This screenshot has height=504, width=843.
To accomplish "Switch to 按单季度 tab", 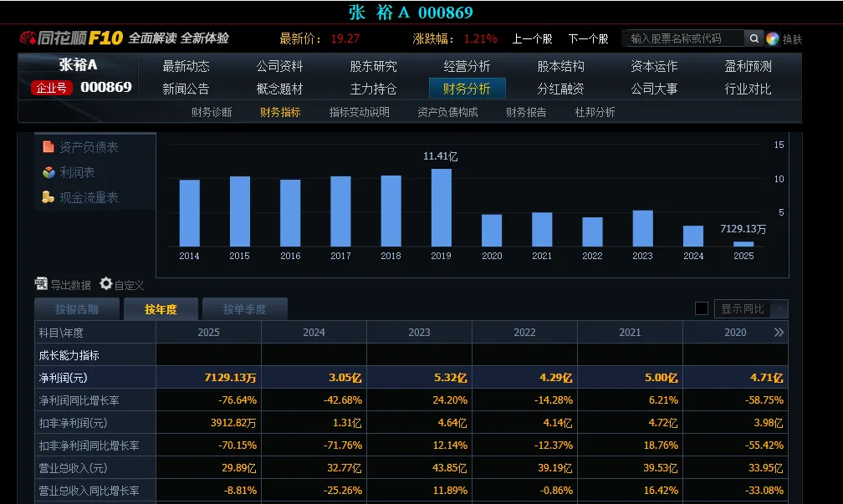I will pos(244,309).
